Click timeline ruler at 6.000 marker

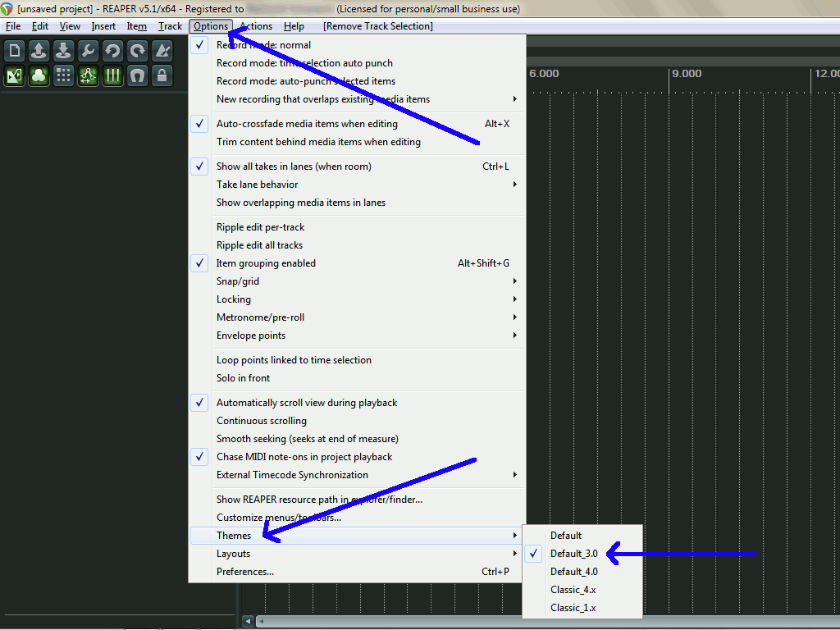[x=544, y=74]
